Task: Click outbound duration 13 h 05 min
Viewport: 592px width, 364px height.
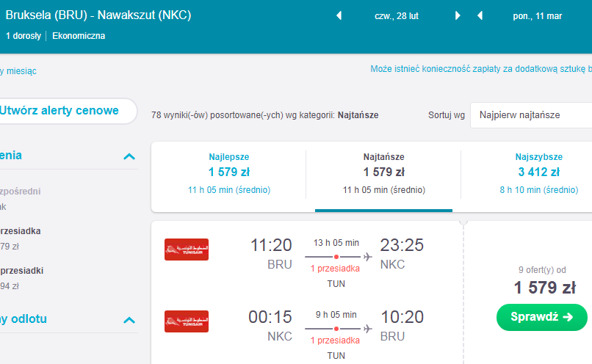Action: pos(336,243)
